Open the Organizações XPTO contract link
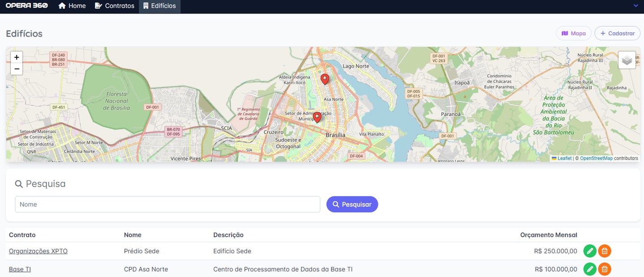 [38, 251]
